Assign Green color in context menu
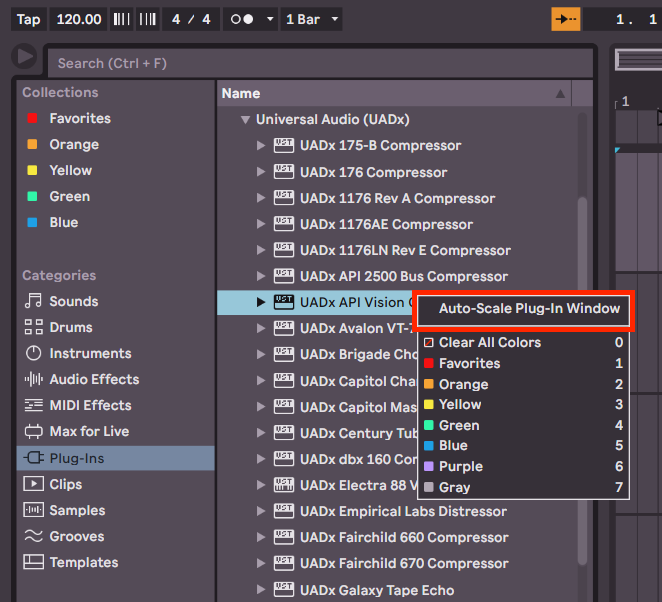Viewport: 662px width, 602px height. tap(524, 425)
